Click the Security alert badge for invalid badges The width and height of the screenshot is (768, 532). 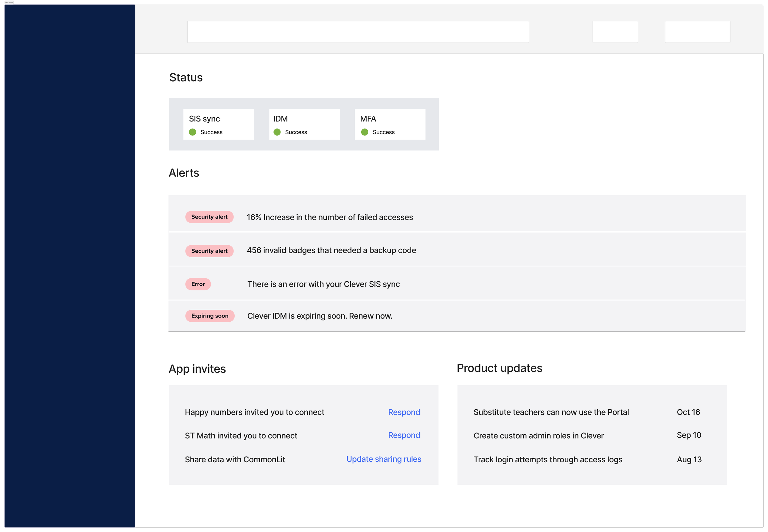(209, 251)
